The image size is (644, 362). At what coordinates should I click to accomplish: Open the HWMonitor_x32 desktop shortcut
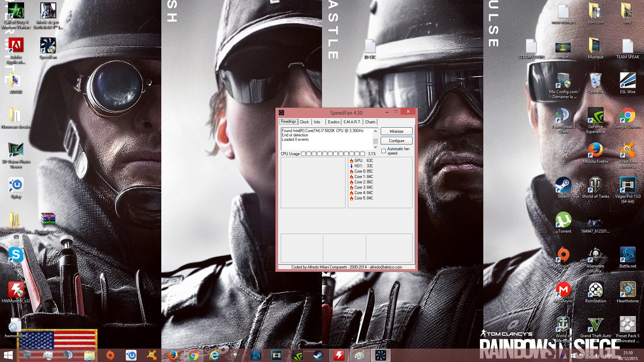coord(16,290)
